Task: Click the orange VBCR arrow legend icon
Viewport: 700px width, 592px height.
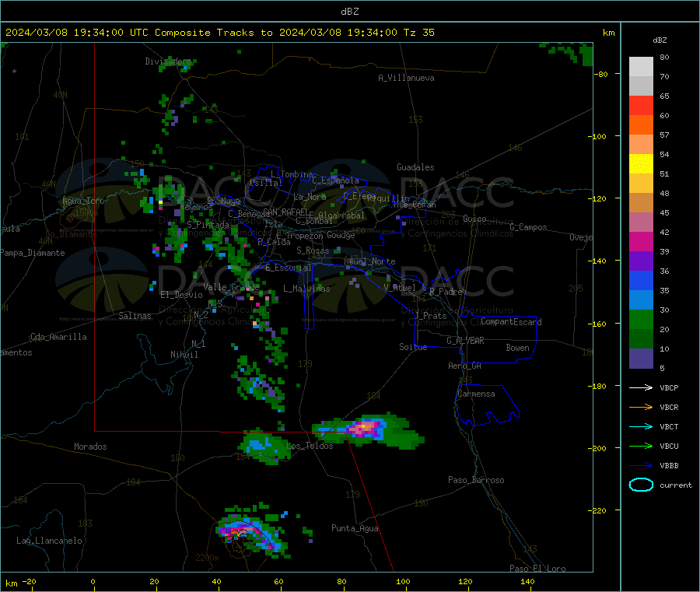Action: pos(641,407)
